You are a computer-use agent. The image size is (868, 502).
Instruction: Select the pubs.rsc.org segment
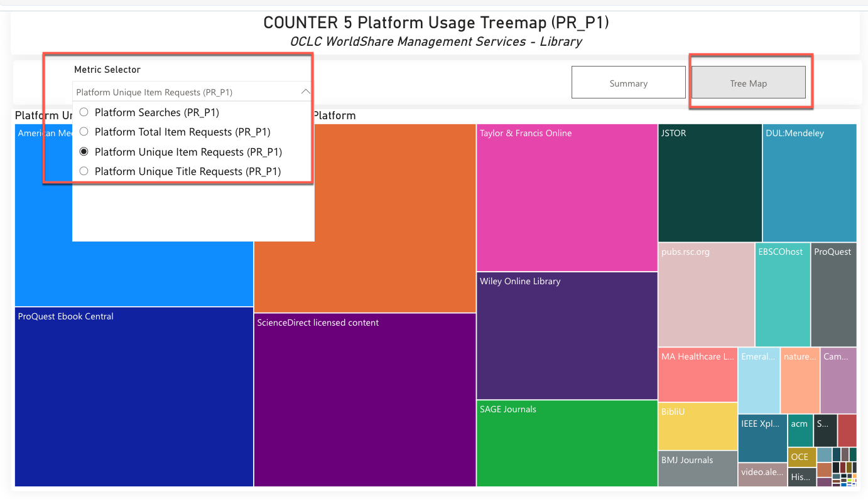(x=705, y=294)
